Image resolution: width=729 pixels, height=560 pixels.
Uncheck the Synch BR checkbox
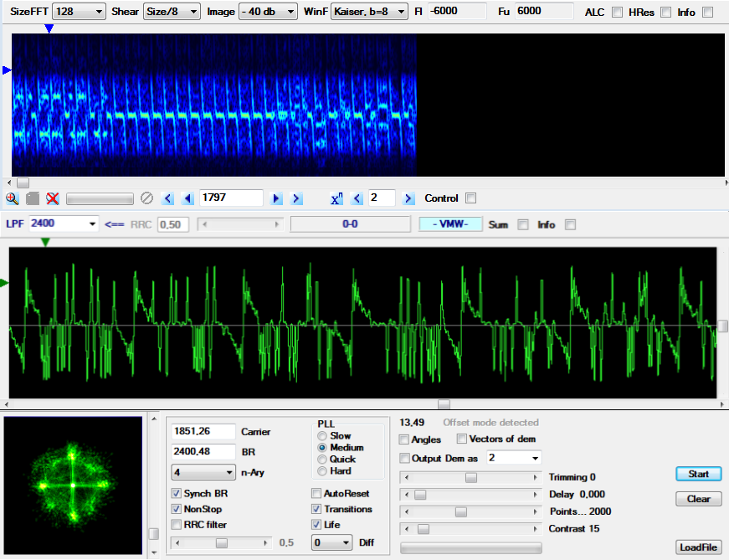[177, 493]
